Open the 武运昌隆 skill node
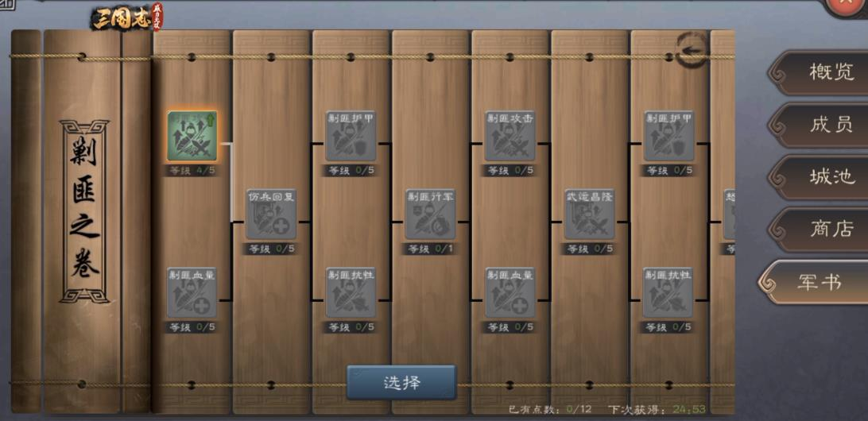This screenshot has width=868, height=421. (589, 214)
